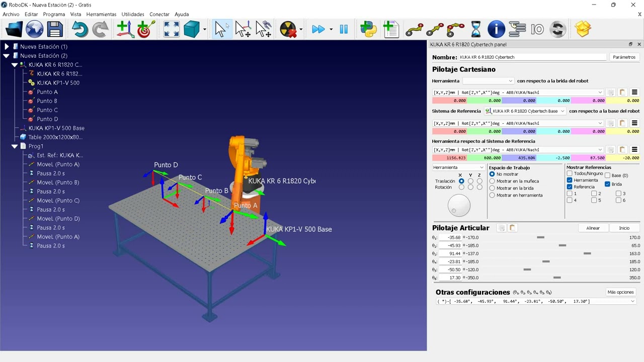The width and height of the screenshot is (644, 362).
Task: Open the online library globe icon
Action: (35, 29)
